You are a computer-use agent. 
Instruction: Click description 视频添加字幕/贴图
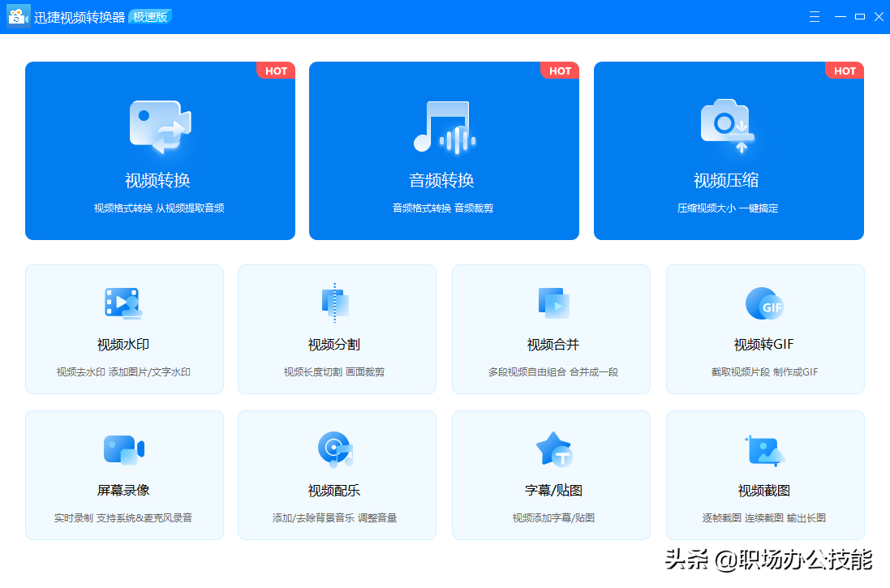pyautogui.click(x=554, y=518)
